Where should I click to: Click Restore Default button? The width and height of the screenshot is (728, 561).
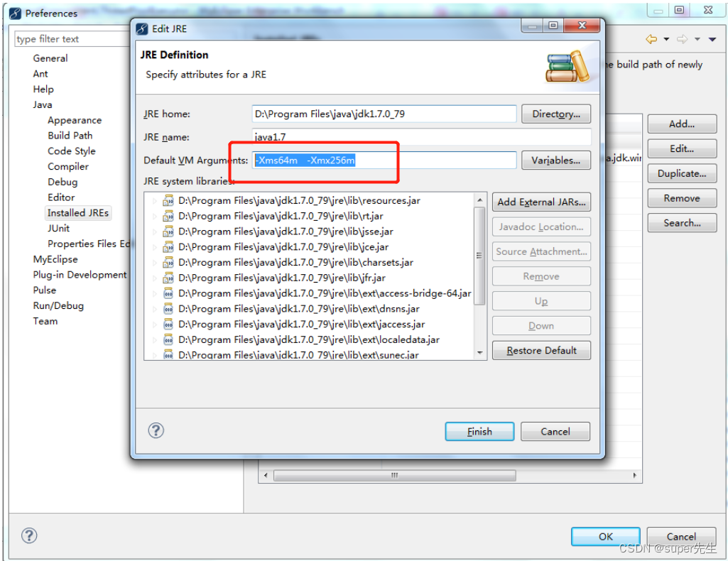pos(541,350)
